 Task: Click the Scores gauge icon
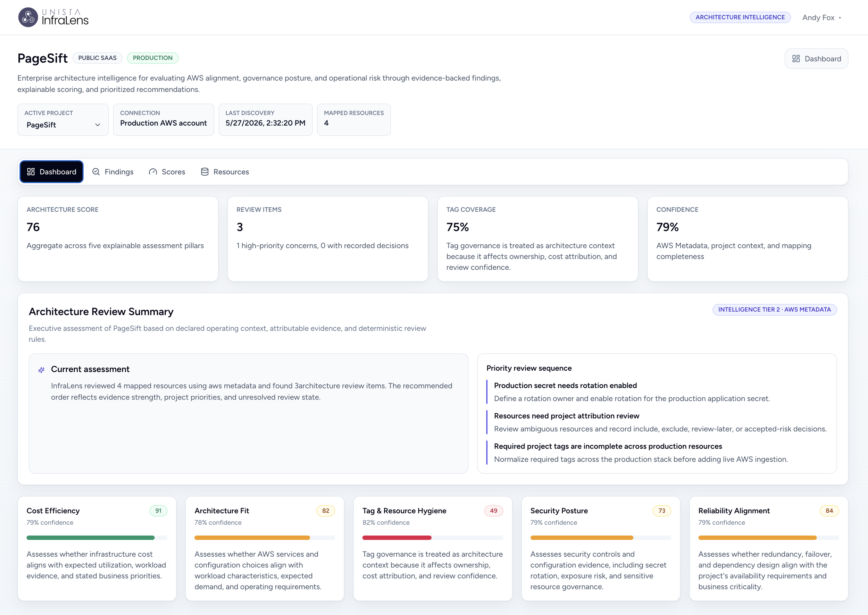pos(153,172)
